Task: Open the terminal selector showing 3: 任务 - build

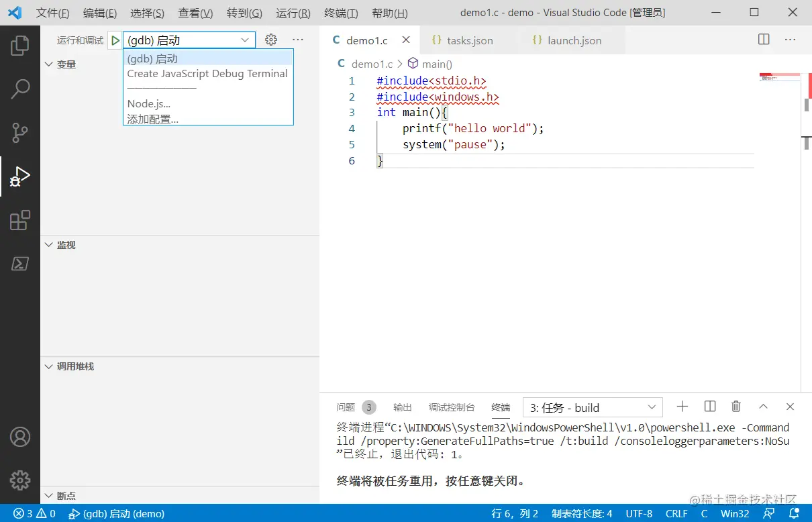Action: coord(591,407)
